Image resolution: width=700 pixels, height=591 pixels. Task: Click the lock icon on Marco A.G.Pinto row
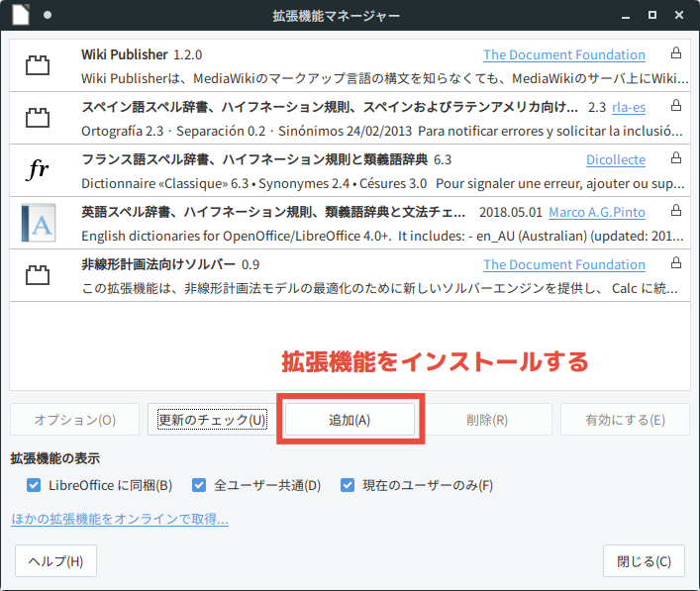pyautogui.click(x=676, y=210)
